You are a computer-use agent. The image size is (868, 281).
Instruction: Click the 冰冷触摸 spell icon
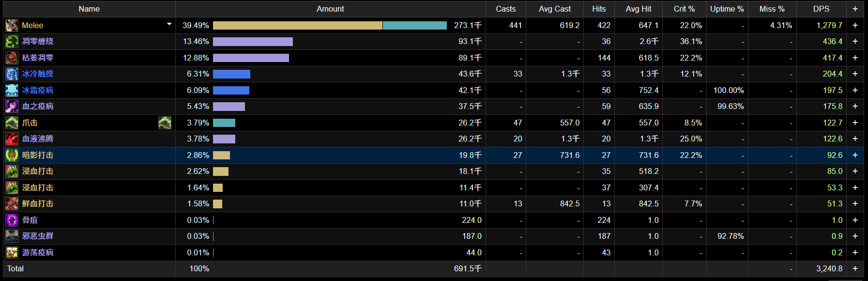(x=12, y=74)
